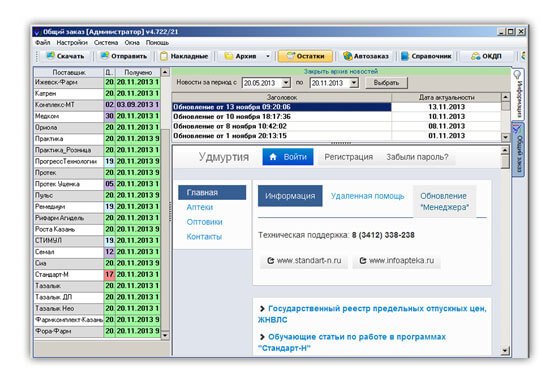The image size is (560, 380).
Task: Click the Регистрация link
Action: coord(349,157)
